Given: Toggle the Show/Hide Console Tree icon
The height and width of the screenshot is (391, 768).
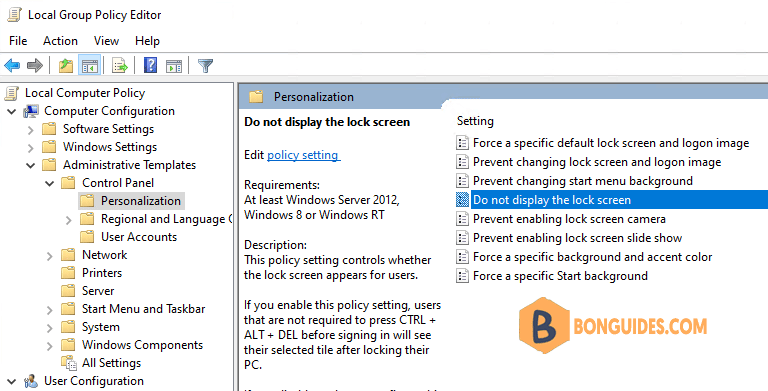Looking at the screenshot, I should click(x=90, y=65).
